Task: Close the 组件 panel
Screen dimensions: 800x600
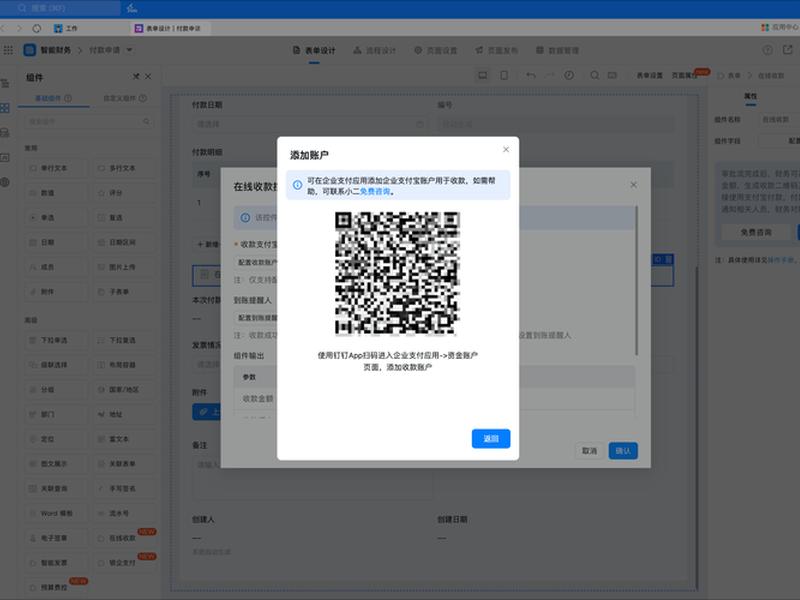Action: 148,77
